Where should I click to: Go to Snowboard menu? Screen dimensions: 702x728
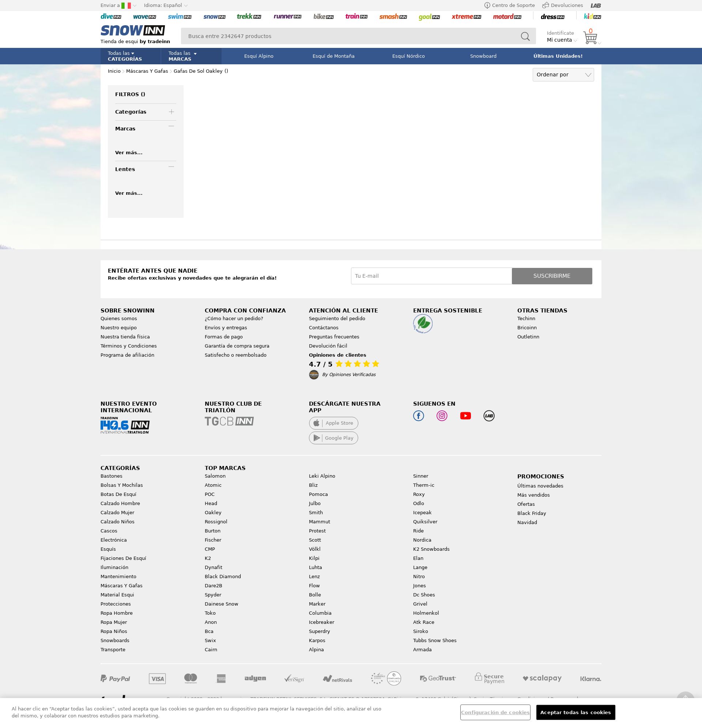[483, 56]
